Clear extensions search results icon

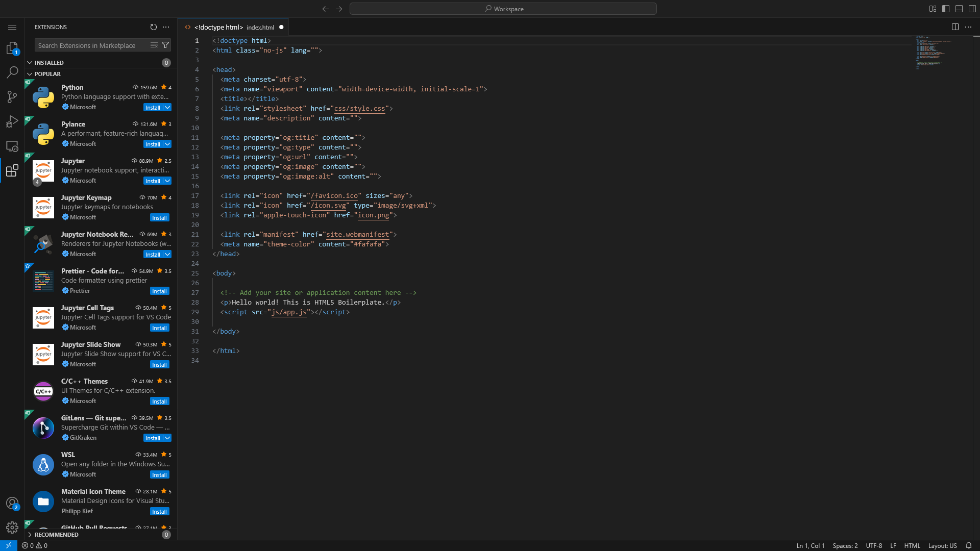[154, 45]
